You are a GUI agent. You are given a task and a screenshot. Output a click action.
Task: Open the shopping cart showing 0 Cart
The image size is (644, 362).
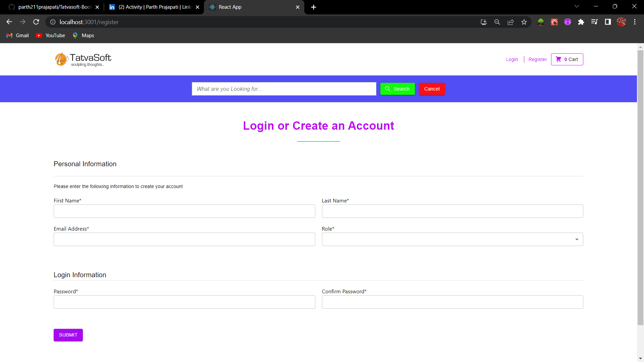(567, 59)
